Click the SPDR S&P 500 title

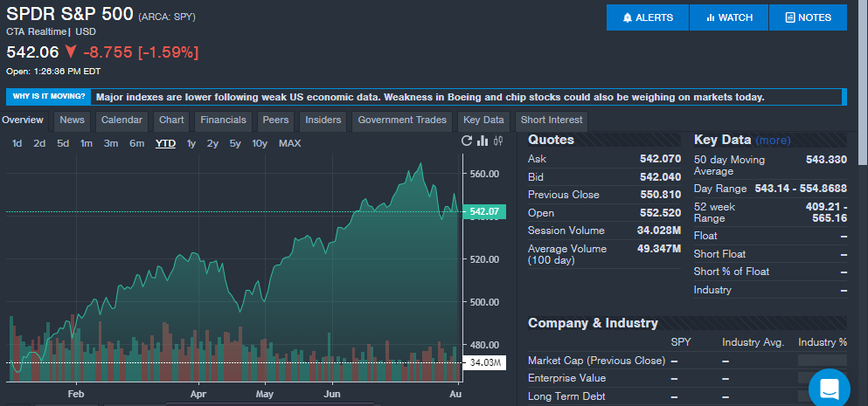(x=70, y=14)
